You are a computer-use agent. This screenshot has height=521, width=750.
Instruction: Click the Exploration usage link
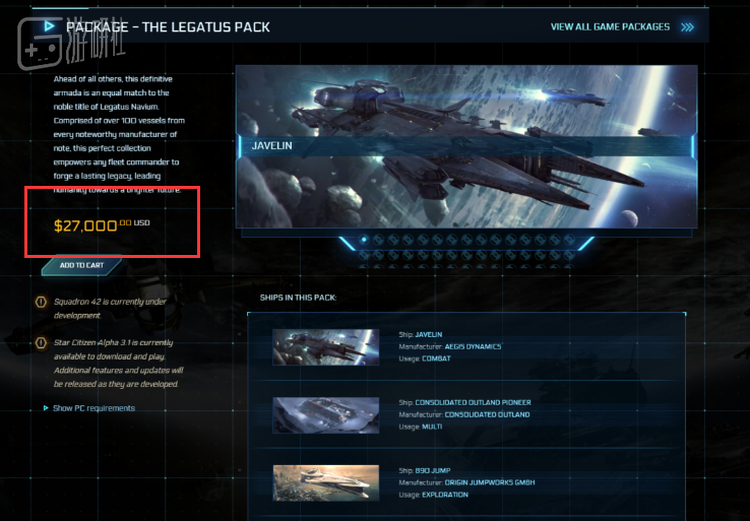pyautogui.click(x=445, y=495)
